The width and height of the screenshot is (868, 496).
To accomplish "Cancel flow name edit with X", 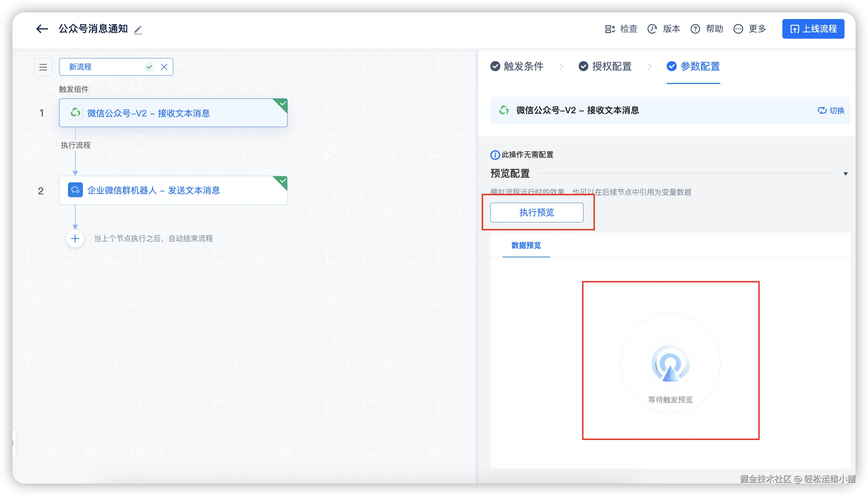I will [x=164, y=67].
